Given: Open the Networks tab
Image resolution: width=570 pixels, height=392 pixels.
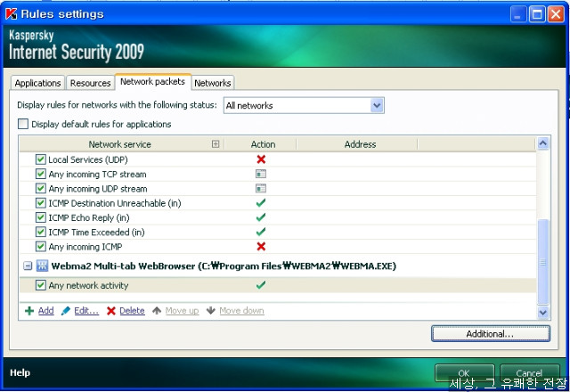Looking at the screenshot, I should 213,83.
